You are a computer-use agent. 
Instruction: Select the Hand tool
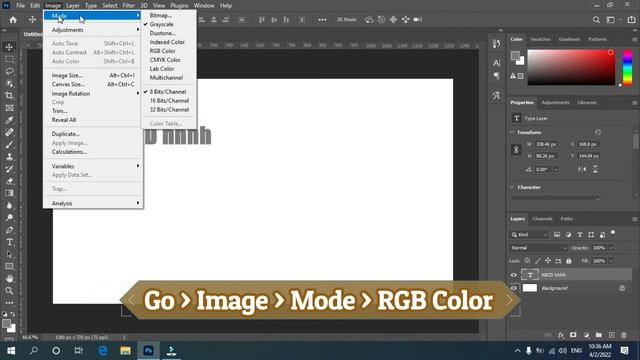[x=9, y=278]
